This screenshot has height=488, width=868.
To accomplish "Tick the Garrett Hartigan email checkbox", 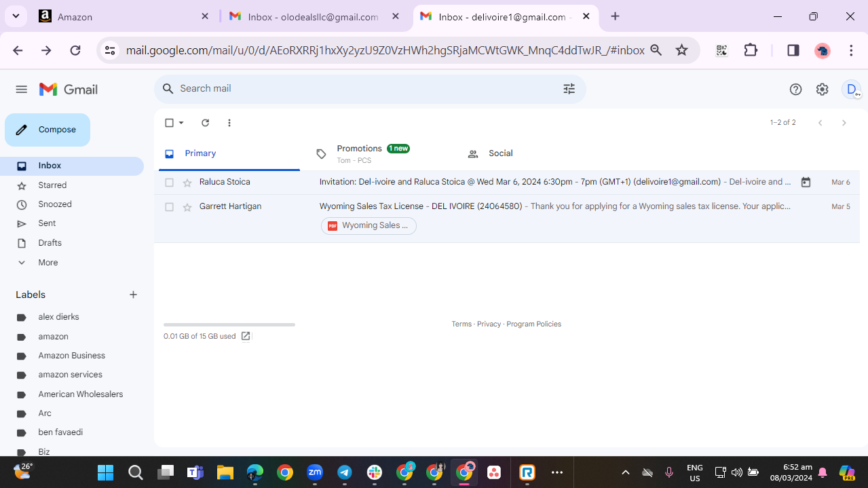I will click(169, 207).
